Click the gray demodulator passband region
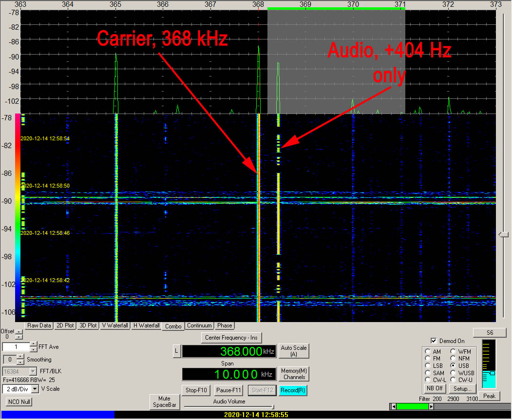512x420 pixels. [336, 62]
